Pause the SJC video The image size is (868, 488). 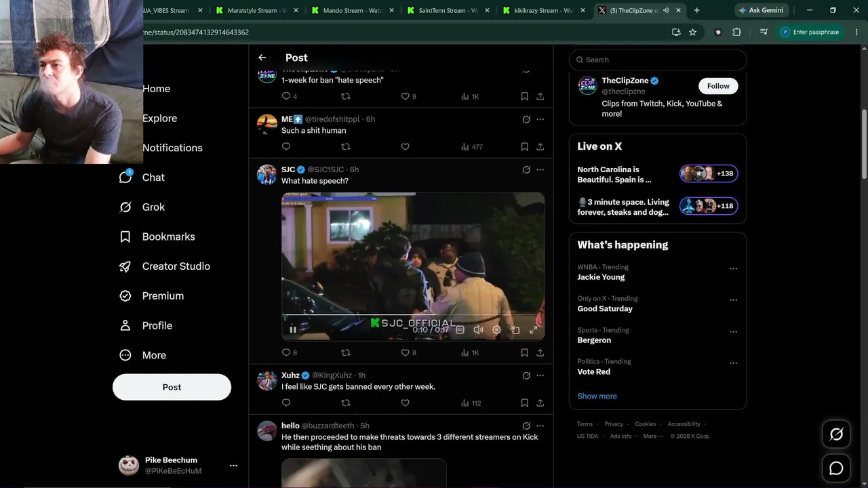[293, 329]
